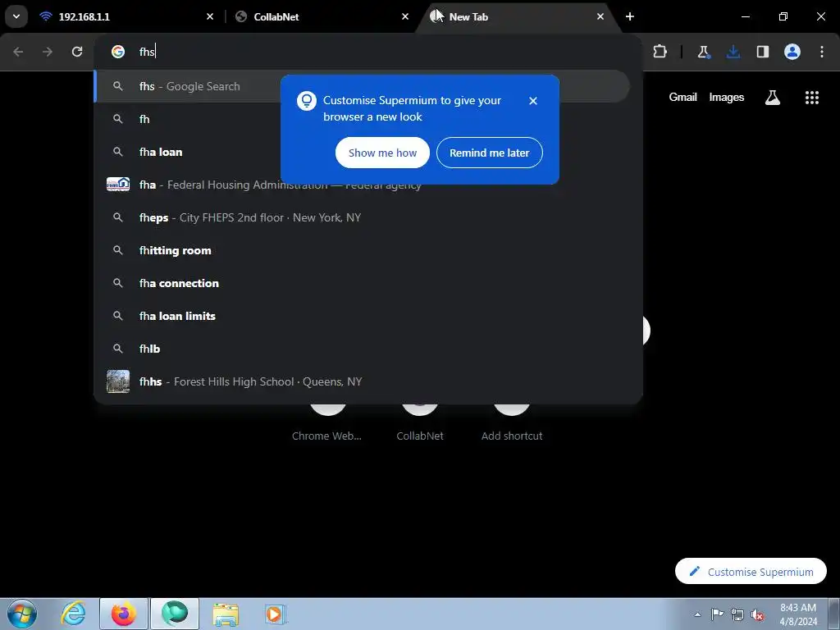Open the toolbar Chrome Labs flask icon
The image size is (840, 630).
pyautogui.click(x=703, y=52)
